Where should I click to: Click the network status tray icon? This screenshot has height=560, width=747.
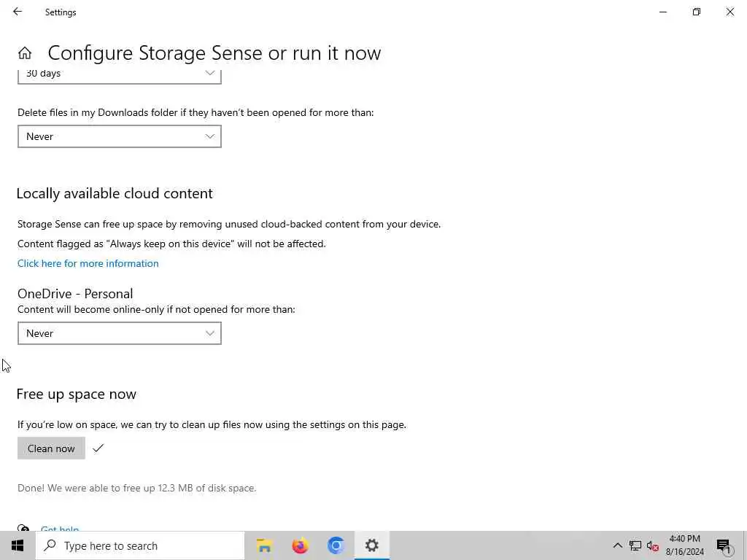[x=635, y=545]
